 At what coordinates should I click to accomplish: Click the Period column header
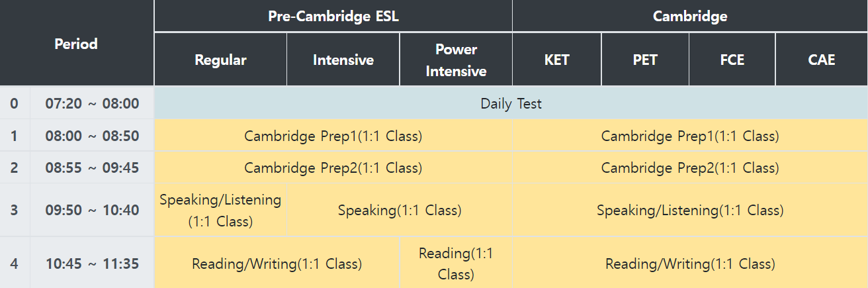[76, 44]
